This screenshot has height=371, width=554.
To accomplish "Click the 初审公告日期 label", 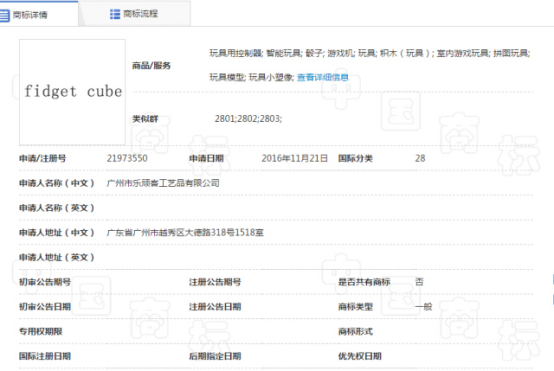I will (45, 307).
